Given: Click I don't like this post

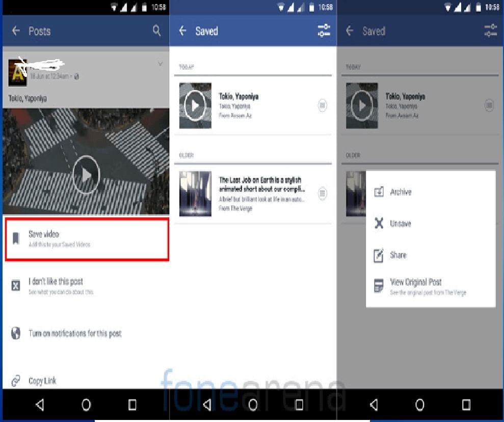Looking at the screenshot, I should [56, 281].
